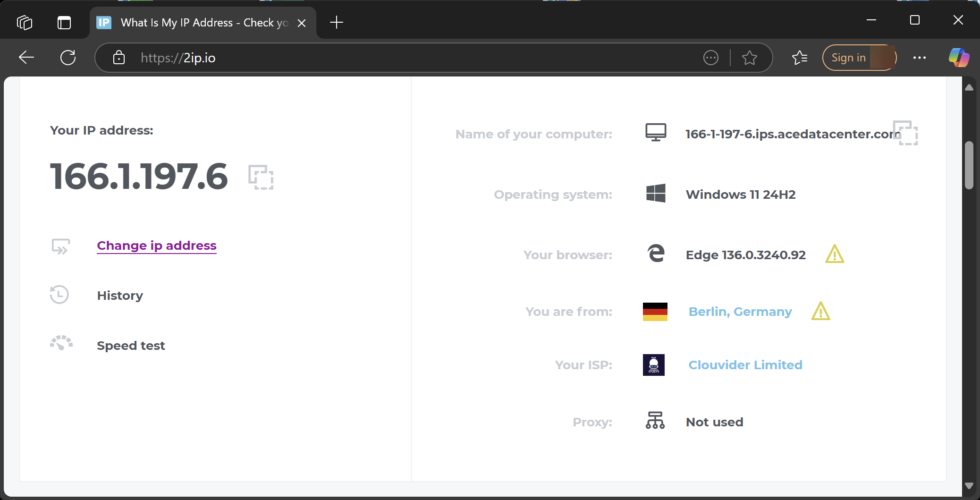Viewport: 980px width, 500px height.
Task: Go back to the previous page
Action: click(x=26, y=58)
